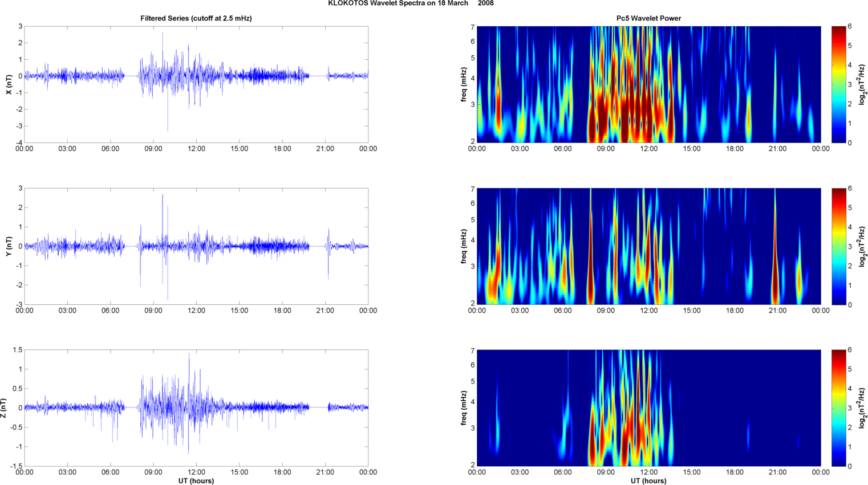Click the "X (nT)" axis label
This screenshot has width=868, height=485.
(x=9, y=84)
